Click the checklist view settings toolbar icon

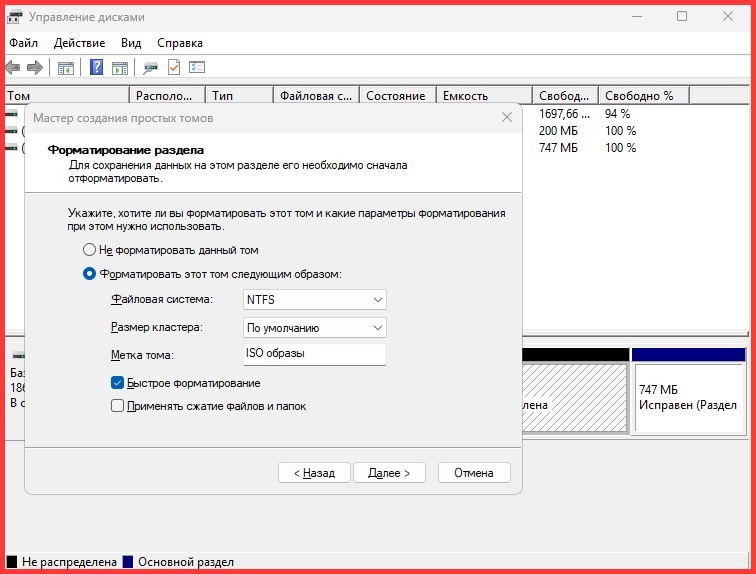coord(197,68)
